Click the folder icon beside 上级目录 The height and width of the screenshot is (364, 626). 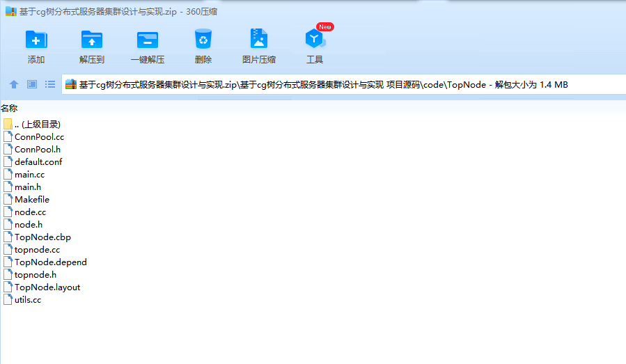coord(8,124)
